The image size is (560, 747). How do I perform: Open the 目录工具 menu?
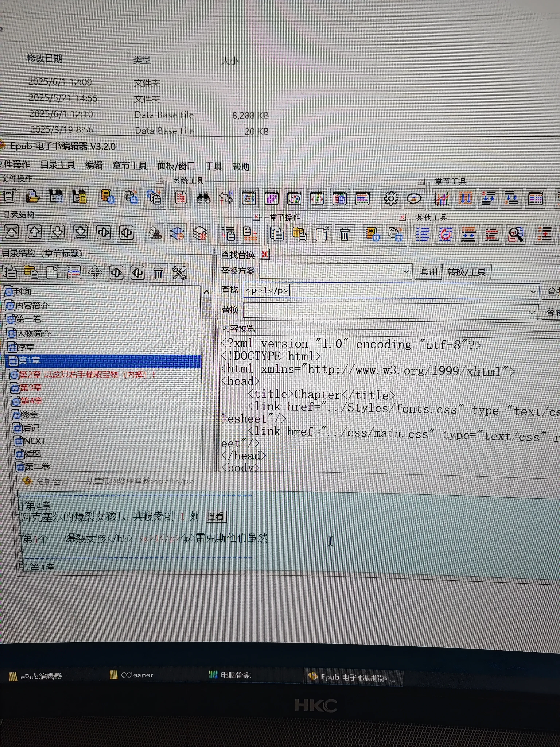[58, 165]
